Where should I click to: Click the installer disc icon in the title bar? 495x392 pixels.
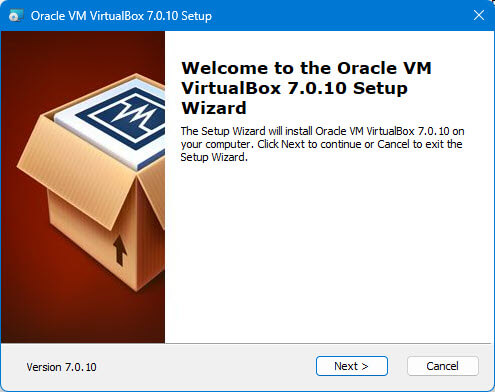[16, 15]
